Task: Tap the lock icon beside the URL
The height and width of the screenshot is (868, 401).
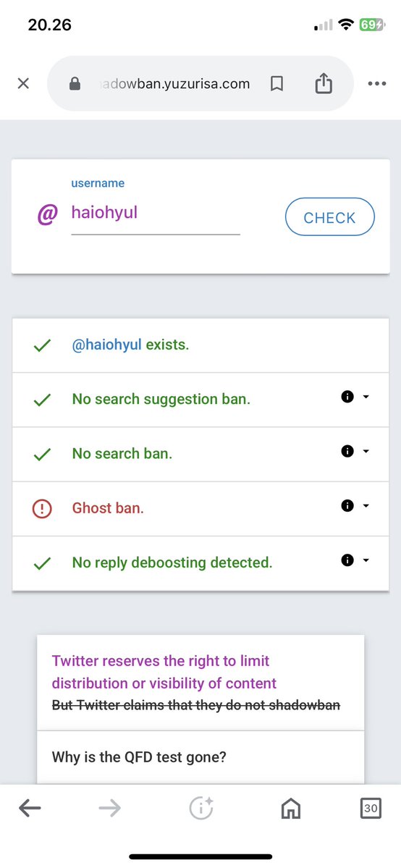Action: coord(75,83)
